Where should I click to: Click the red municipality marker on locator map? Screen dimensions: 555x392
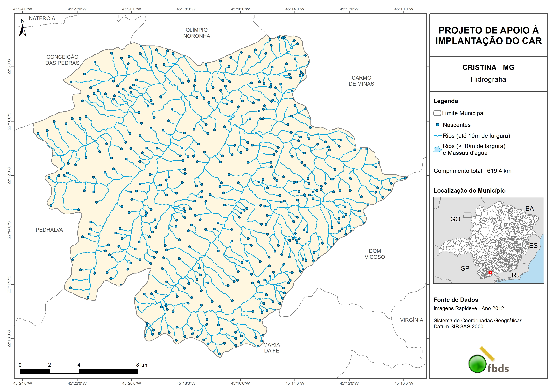pos(490,273)
